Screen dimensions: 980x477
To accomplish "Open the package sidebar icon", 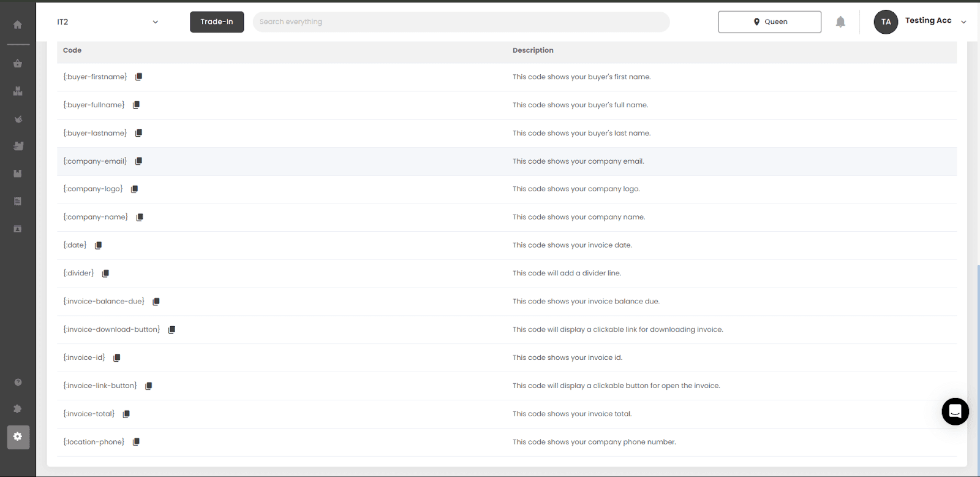I will point(18,174).
